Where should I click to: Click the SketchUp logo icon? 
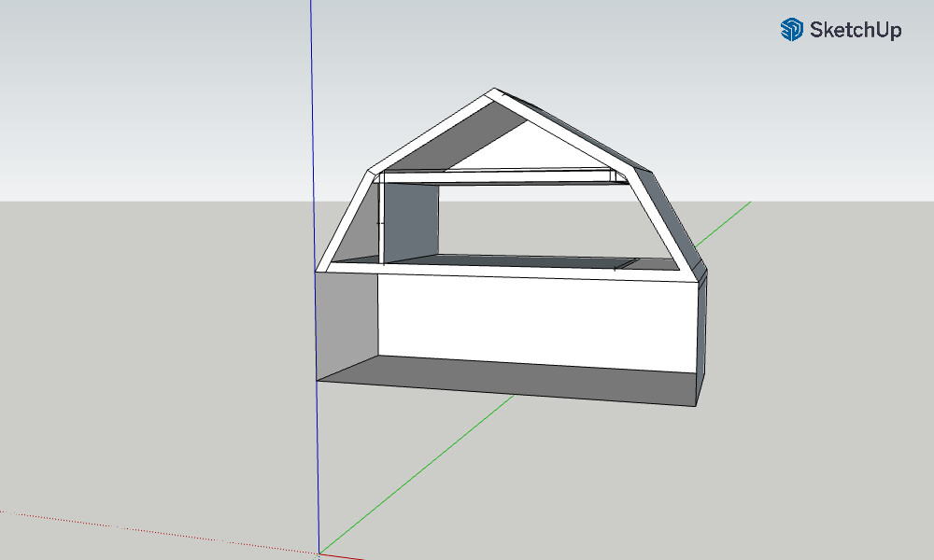tap(791, 30)
